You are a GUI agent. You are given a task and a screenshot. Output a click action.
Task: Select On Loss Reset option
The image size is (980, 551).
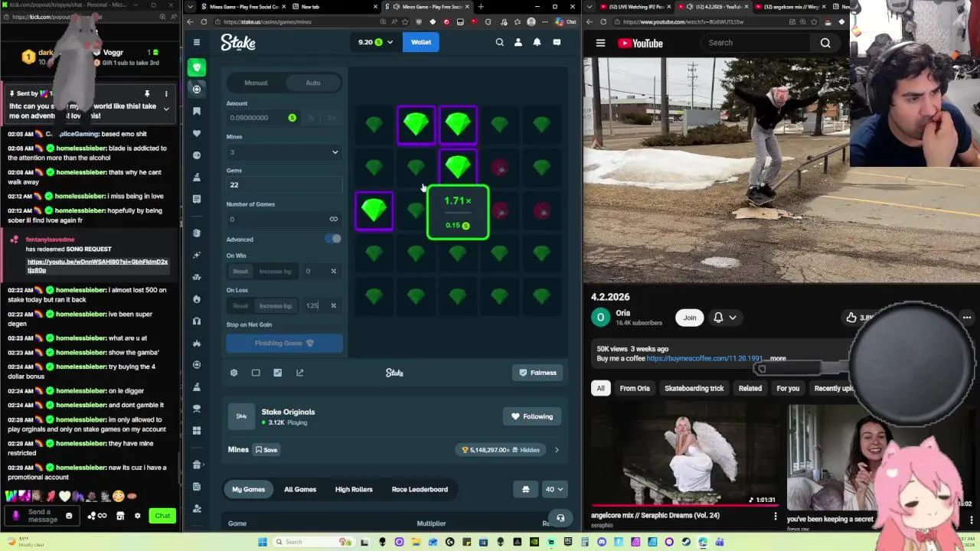(x=240, y=305)
